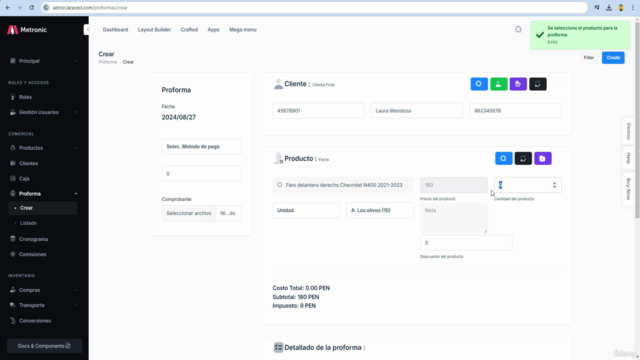Open the Help side tab
640x360 pixels.
[x=629, y=158]
